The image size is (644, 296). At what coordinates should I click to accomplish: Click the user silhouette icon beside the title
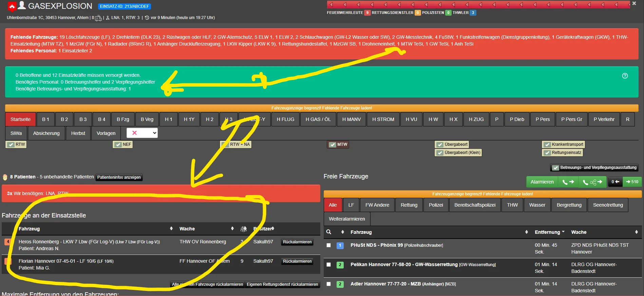tap(22, 5)
